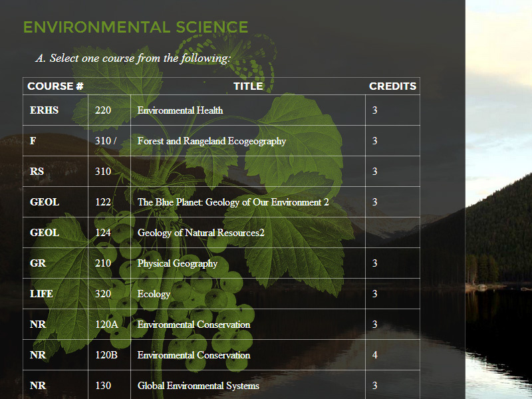
Task: Click the 4 credits cell
Action: [375, 355]
